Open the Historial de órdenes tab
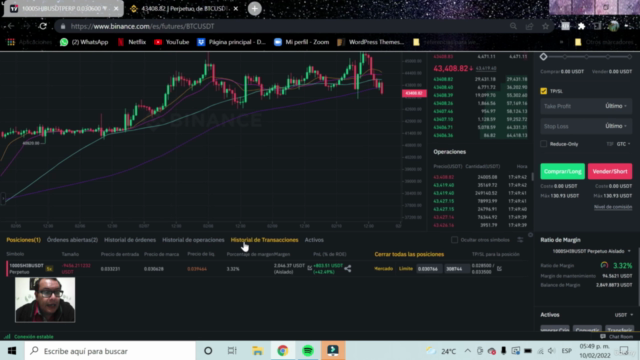Image resolution: width=640 pixels, height=360 pixels. point(130,240)
